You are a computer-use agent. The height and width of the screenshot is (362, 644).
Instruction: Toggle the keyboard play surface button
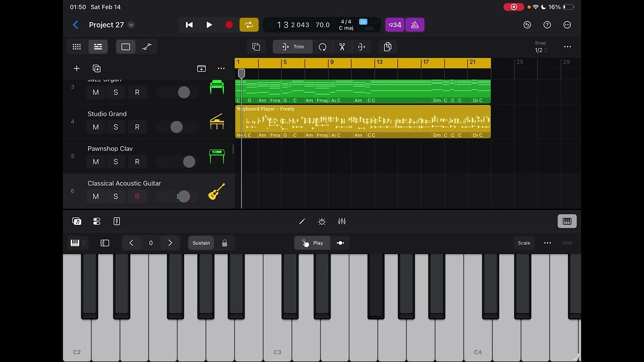point(567,221)
